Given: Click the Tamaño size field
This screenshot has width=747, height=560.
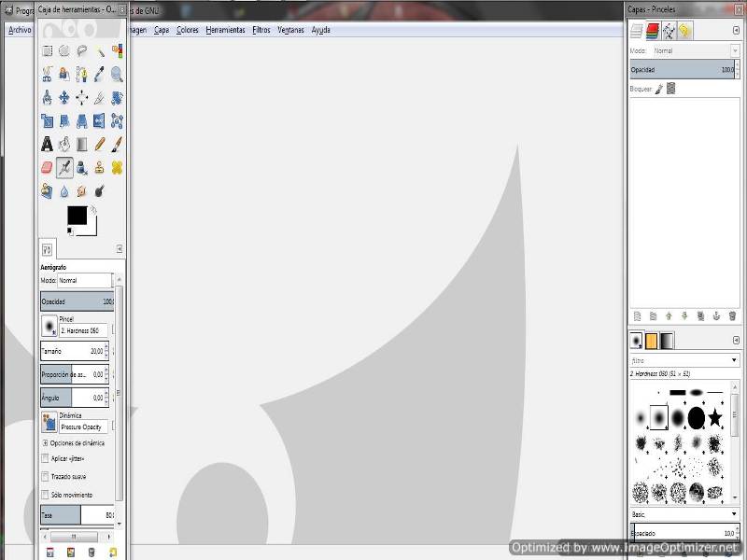Looking at the screenshot, I should [75, 351].
